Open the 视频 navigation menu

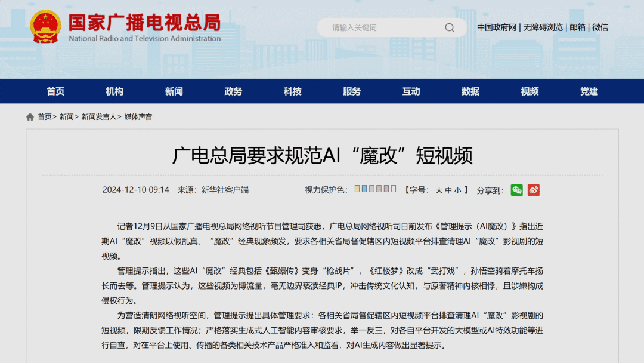click(530, 91)
